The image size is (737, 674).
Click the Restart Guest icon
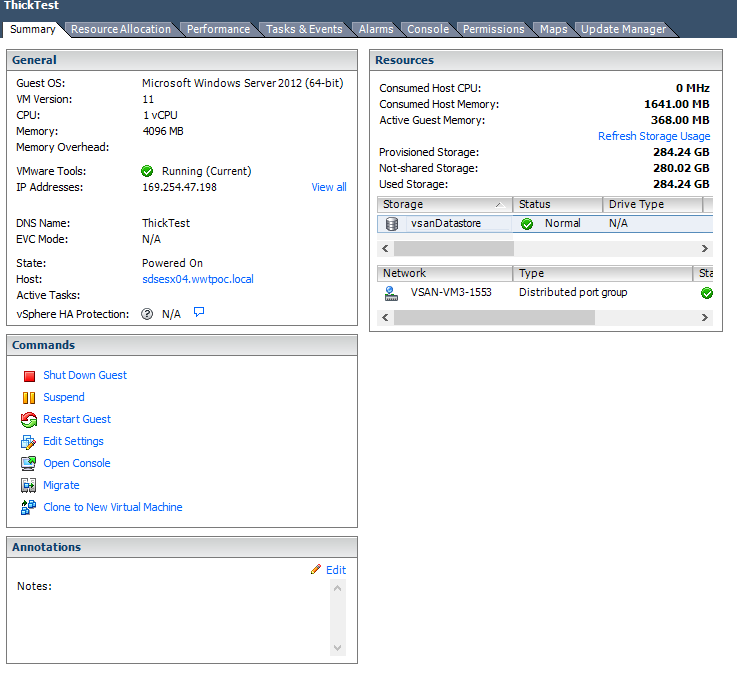29,420
